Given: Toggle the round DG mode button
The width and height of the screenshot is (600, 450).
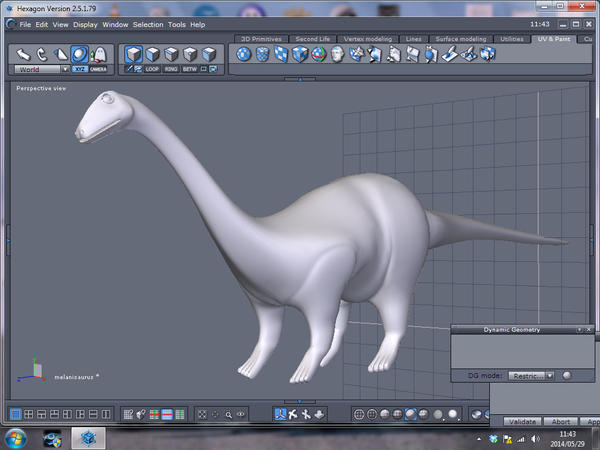Looking at the screenshot, I should point(566,376).
